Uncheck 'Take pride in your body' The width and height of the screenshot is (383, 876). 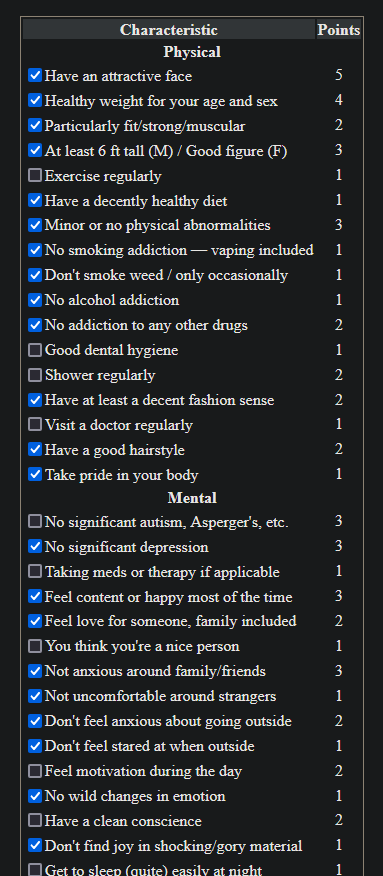[x=35, y=475]
